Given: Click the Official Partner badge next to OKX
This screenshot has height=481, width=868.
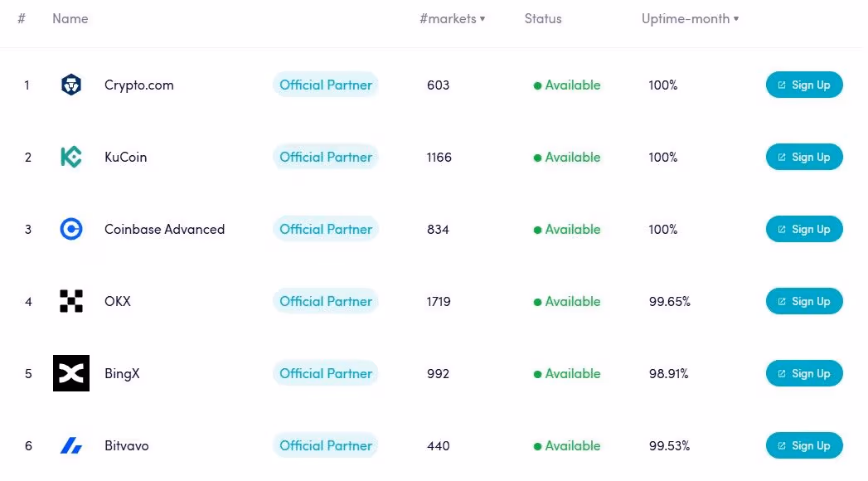Looking at the screenshot, I should click(326, 301).
